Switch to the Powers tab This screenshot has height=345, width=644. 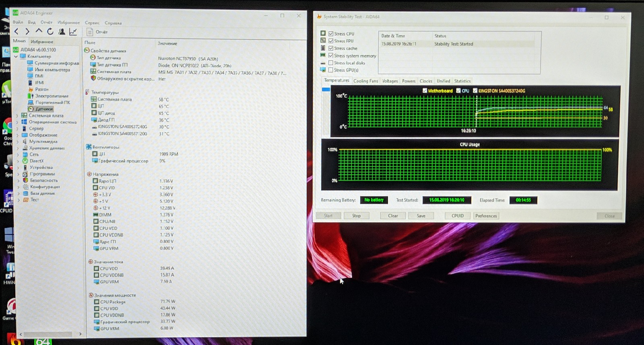[x=409, y=81]
